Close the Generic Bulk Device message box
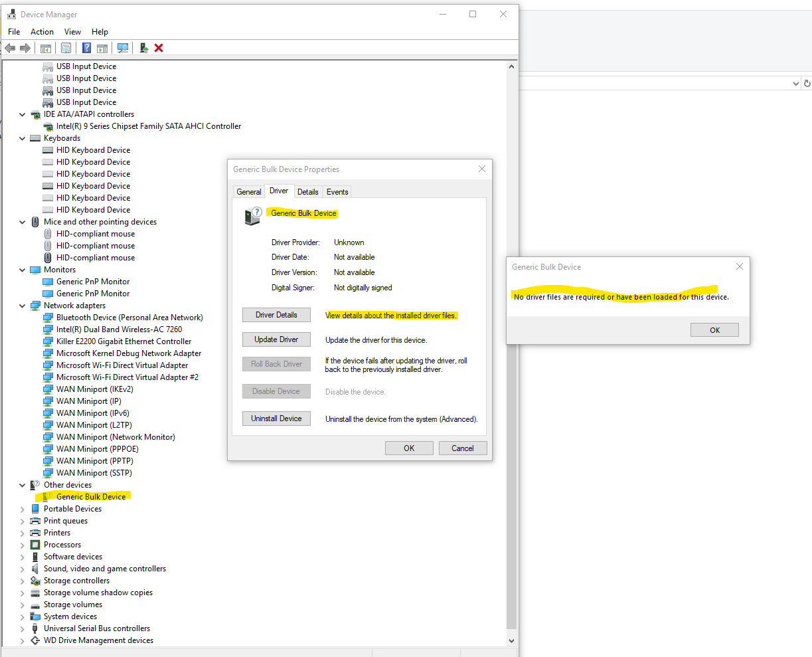The width and height of the screenshot is (812, 657). click(x=740, y=266)
